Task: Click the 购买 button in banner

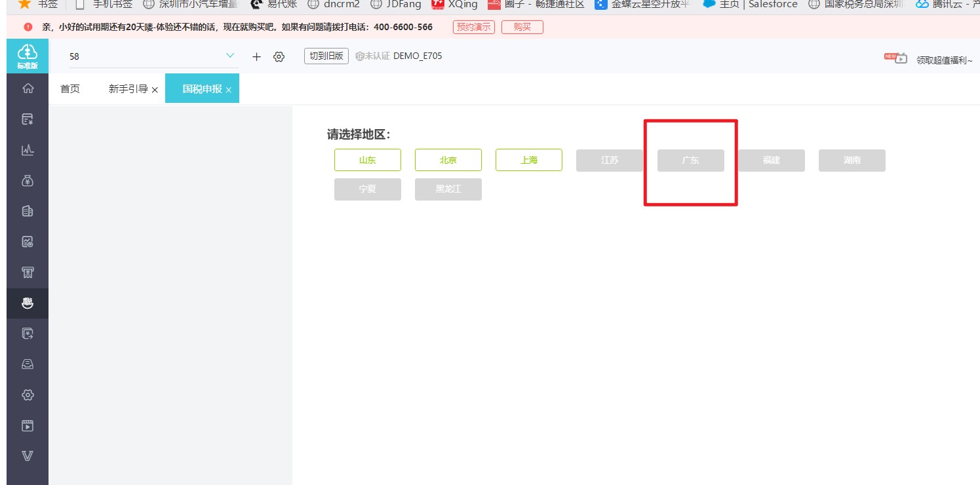Action: (522, 28)
